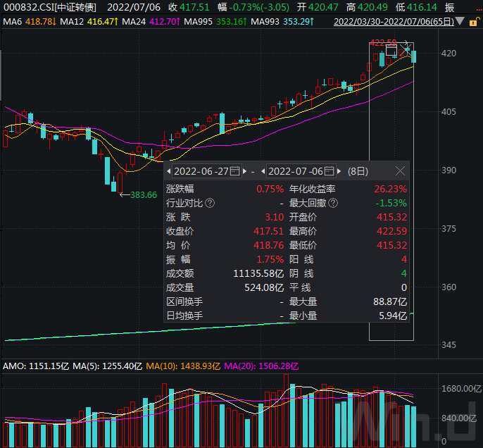Screen dimensions: 483x448
Task: Select the MA6 indicator label
Action: 13,22
